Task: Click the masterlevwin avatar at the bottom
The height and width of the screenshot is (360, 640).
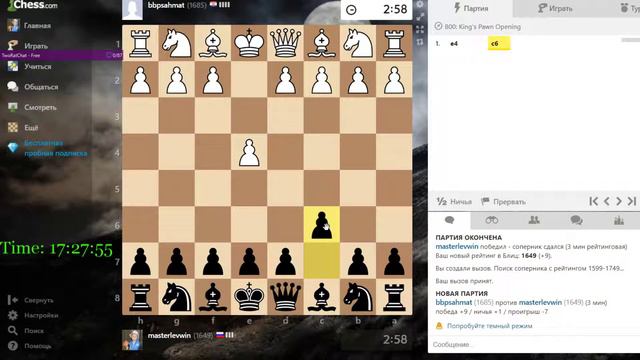Action: point(132,340)
